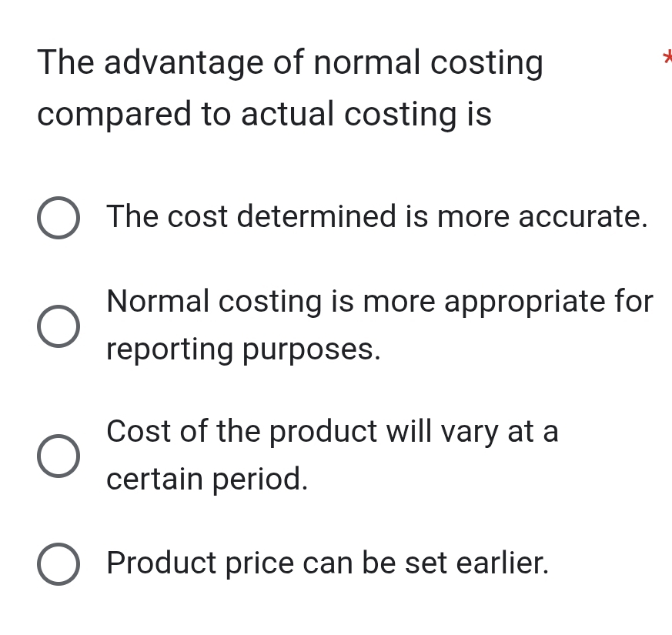Click the text line "Normal costing is more appropriate for"
Image resolution: width=672 pixels, height=635 pixels.
[x=380, y=301]
